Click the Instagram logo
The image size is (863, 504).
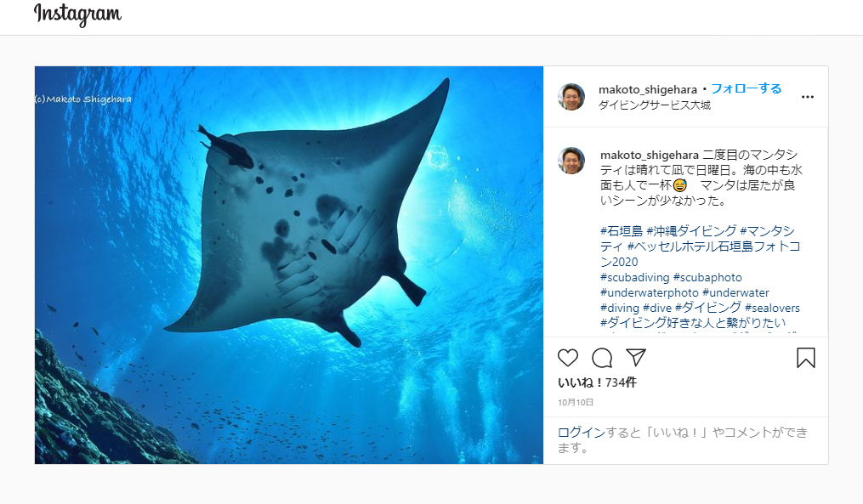[77, 14]
